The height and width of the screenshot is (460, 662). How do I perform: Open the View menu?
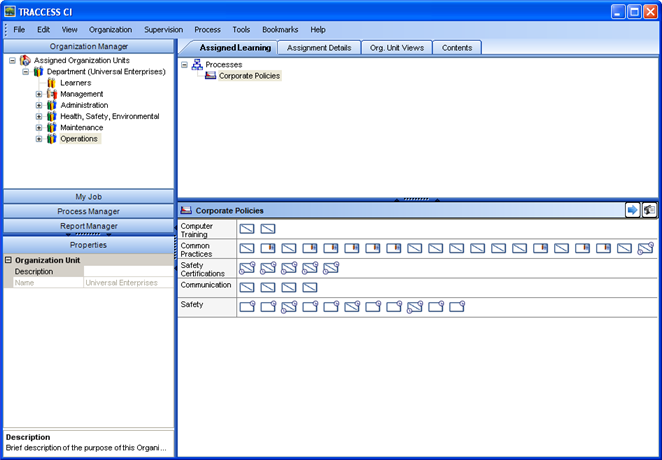[x=69, y=30]
